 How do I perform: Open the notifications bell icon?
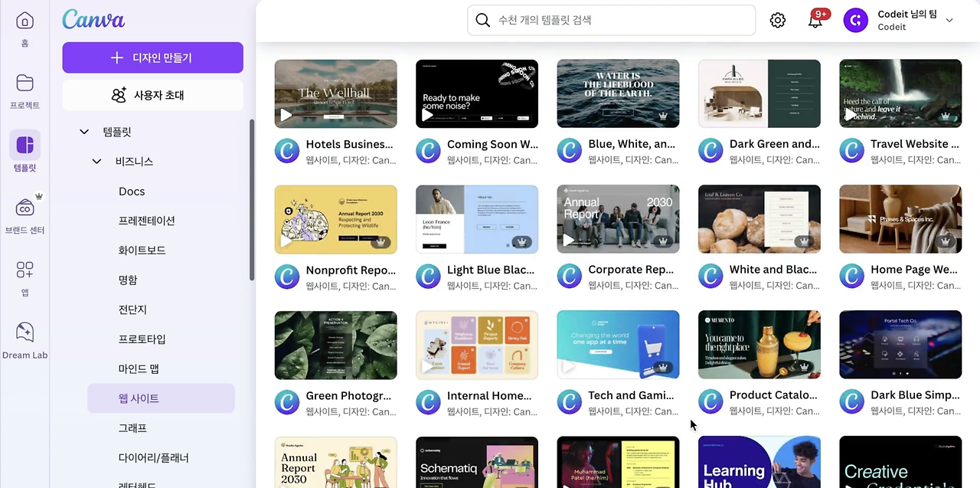click(815, 21)
